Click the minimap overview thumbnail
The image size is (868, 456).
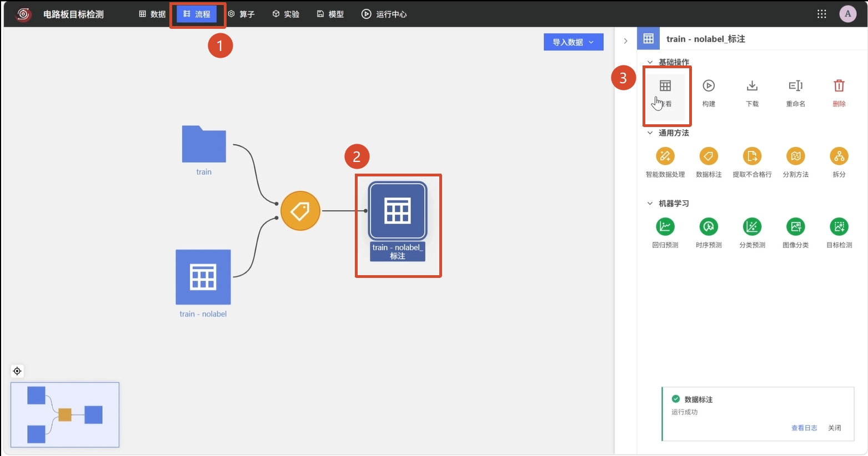tap(65, 414)
